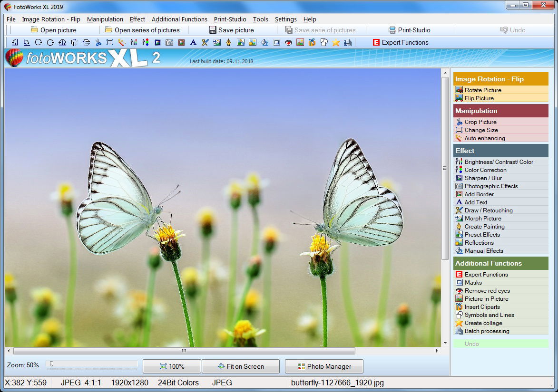Open Sharpen / Blur in the side panel

pyautogui.click(x=501, y=178)
